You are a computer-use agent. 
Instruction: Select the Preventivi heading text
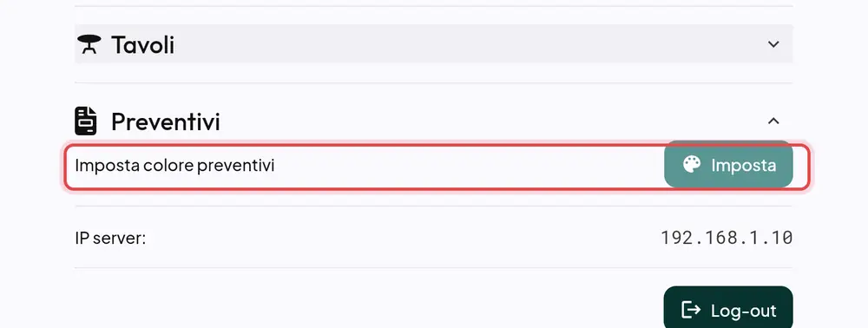(166, 121)
